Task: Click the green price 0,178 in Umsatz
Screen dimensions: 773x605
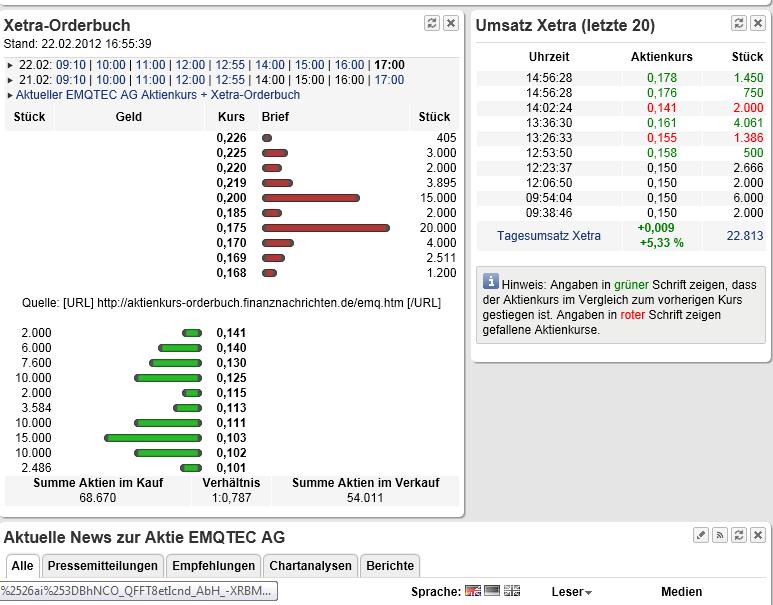Action: [662, 78]
